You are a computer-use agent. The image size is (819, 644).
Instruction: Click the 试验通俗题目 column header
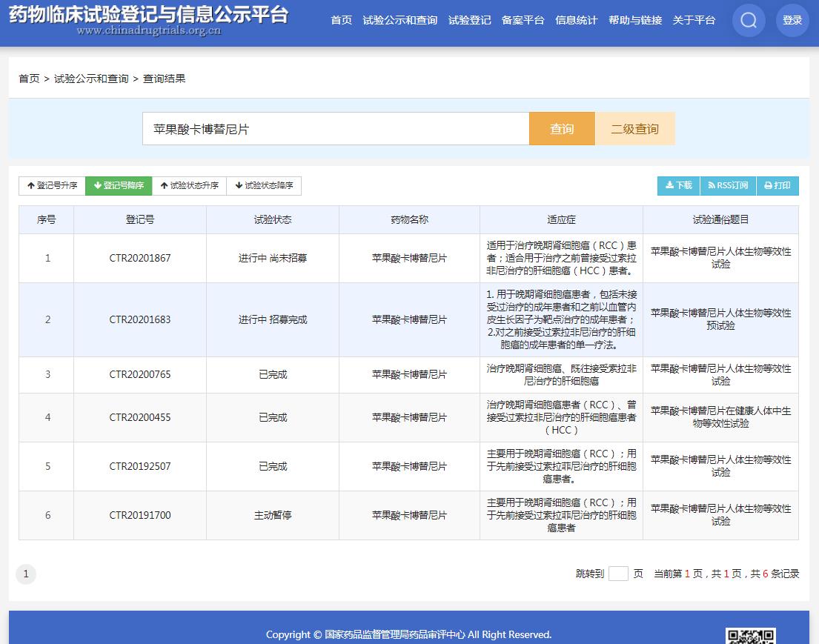tap(721, 220)
